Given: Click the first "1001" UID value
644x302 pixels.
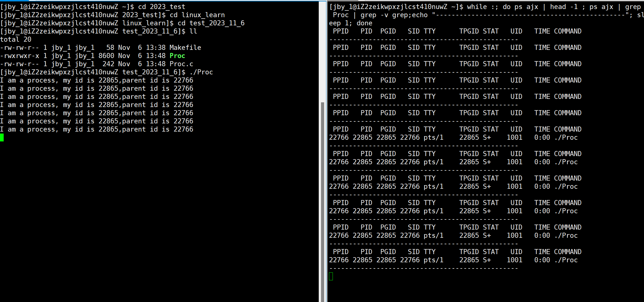Looking at the screenshot, I should point(515,137).
